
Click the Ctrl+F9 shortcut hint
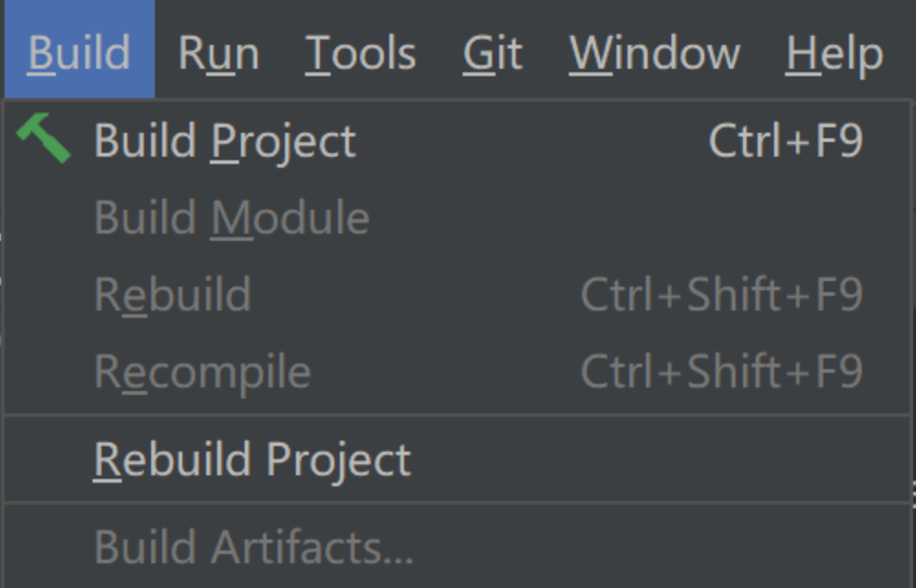click(x=785, y=142)
